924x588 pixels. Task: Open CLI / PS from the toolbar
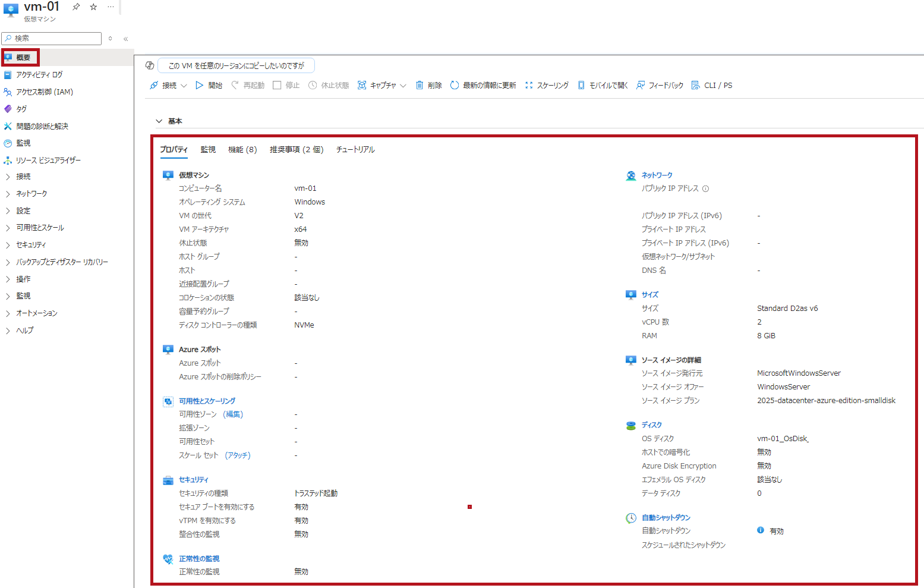pos(712,86)
